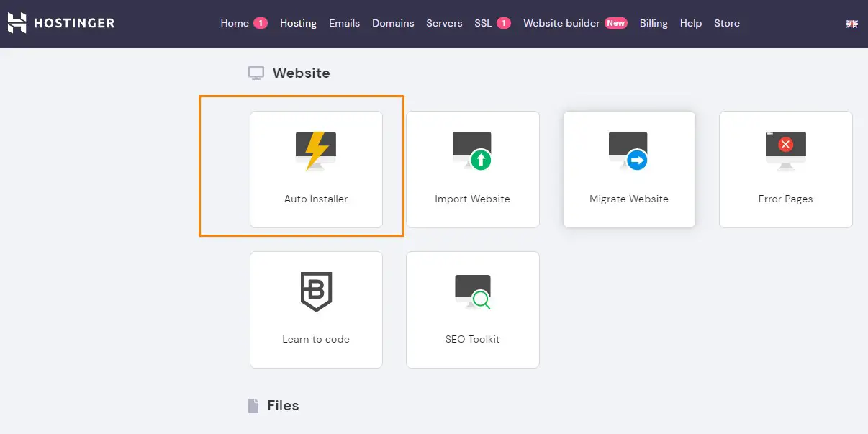Click the Import Website label
This screenshot has height=434, width=868.
[472, 199]
